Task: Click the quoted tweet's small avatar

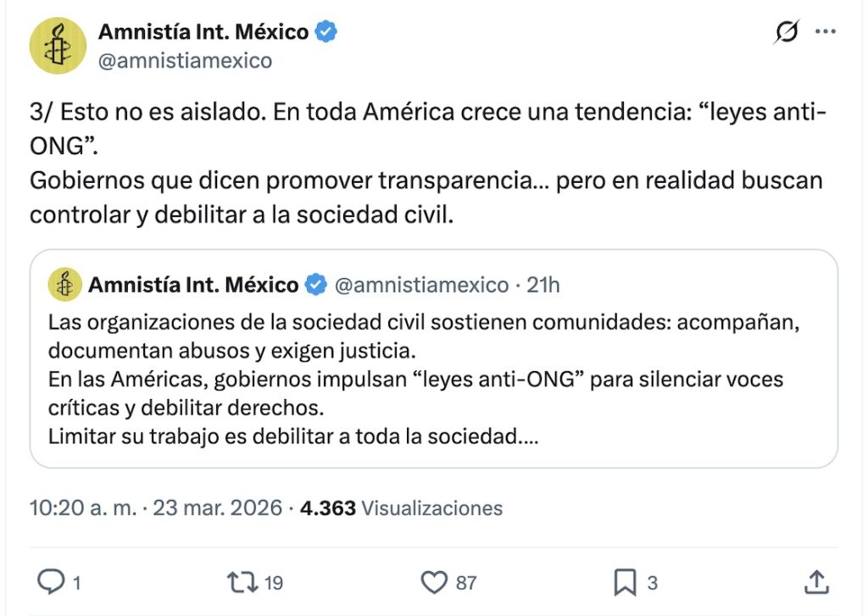Action: tap(64, 285)
